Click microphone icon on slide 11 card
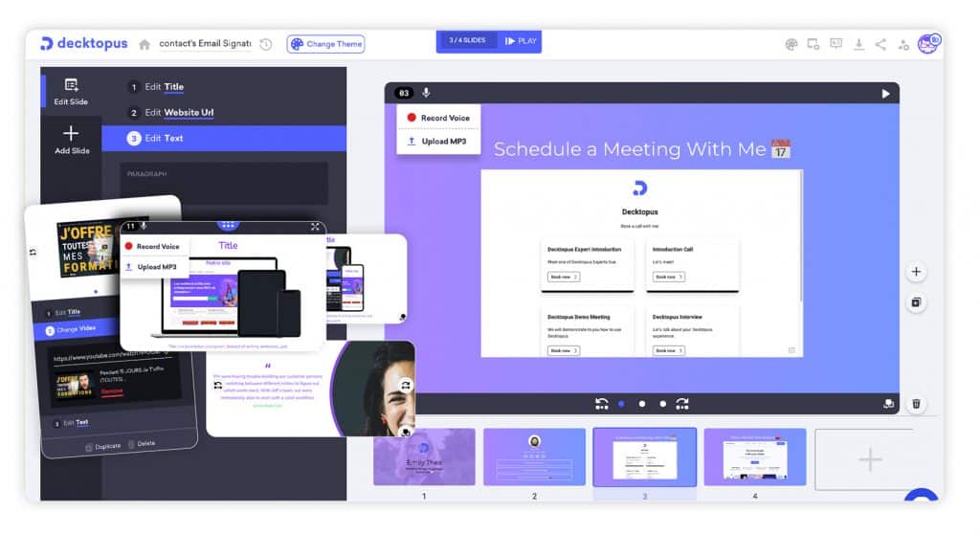The image size is (980, 534). 144,226
